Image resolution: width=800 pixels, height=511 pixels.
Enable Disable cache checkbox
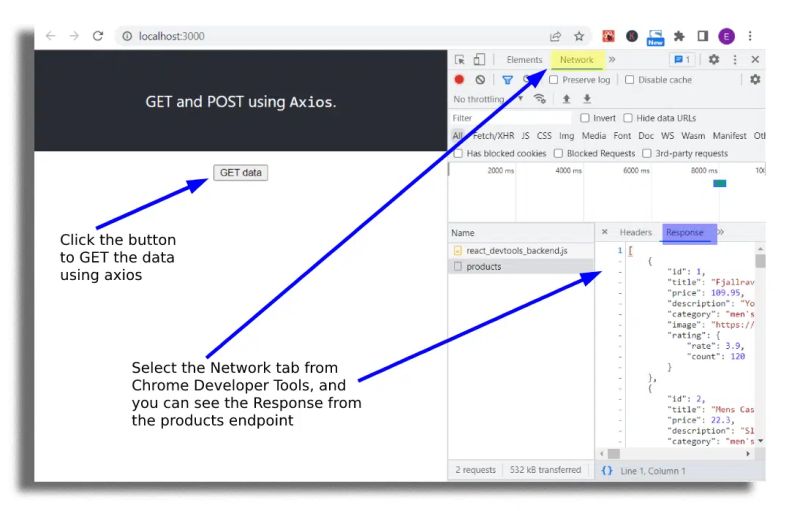click(x=630, y=80)
